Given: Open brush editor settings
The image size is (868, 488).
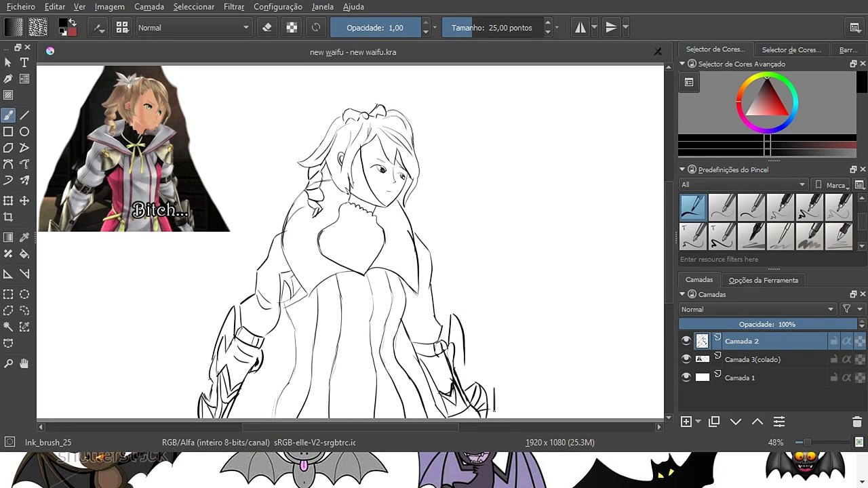Looking at the screenshot, I should coord(100,28).
